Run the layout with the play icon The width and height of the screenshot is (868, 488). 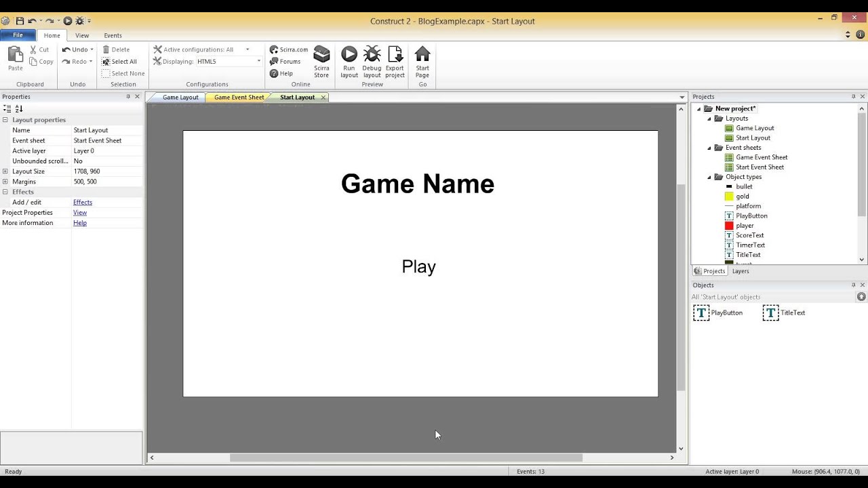pyautogui.click(x=349, y=62)
